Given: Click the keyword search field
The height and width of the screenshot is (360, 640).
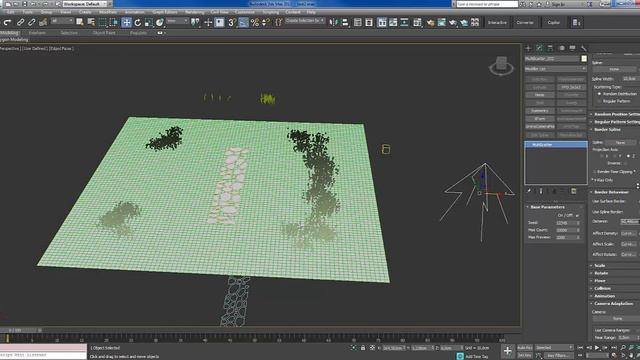Looking at the screenshot, I should [x=487, y=4].
